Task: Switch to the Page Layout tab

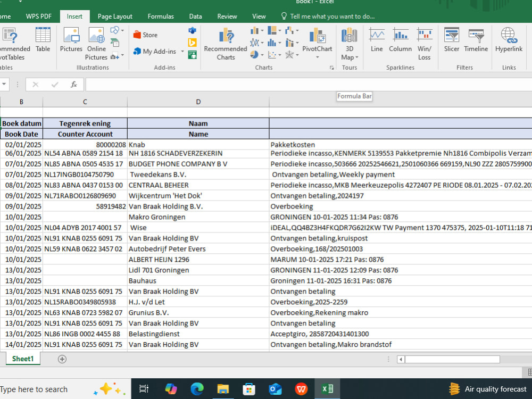Action: coord(115,16)
